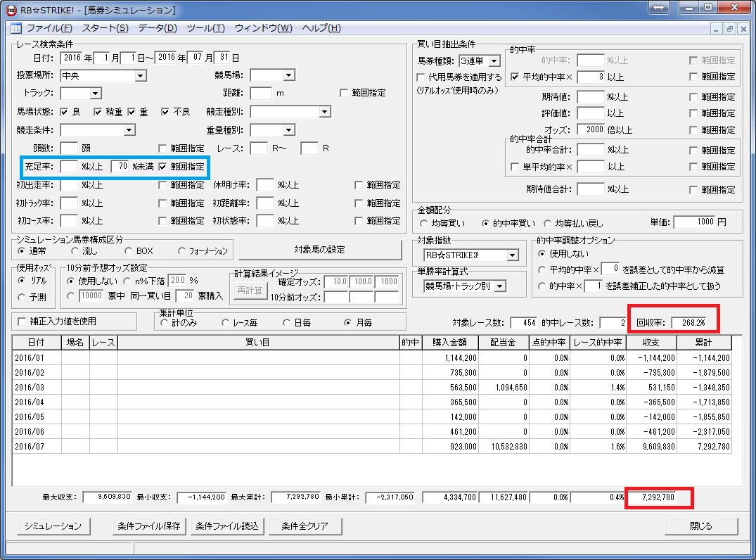Image resolution: width=756 pixels, height=560 pixels.
Task: Select the 均等買い allocation radio
Action: 423,223
